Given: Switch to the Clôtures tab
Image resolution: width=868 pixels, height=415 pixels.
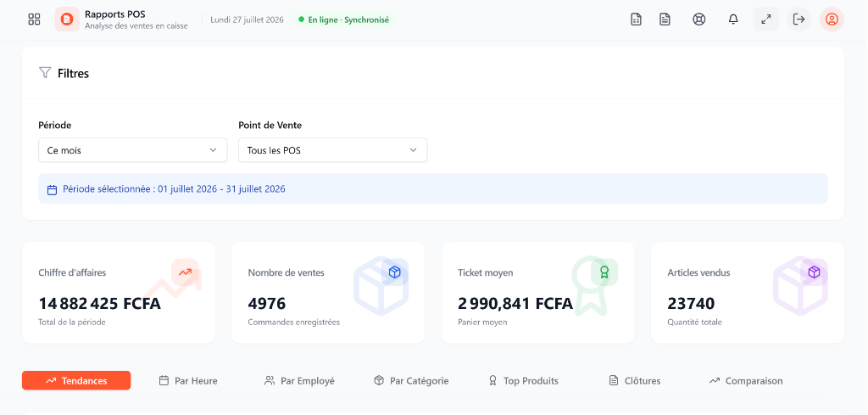Looking at the screenshot, I should (634, 381).
